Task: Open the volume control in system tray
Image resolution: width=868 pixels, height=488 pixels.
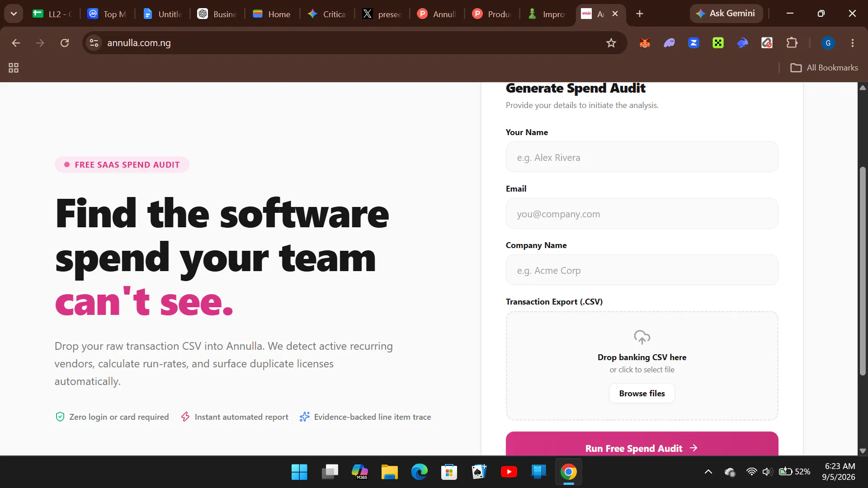Action: 766,472
